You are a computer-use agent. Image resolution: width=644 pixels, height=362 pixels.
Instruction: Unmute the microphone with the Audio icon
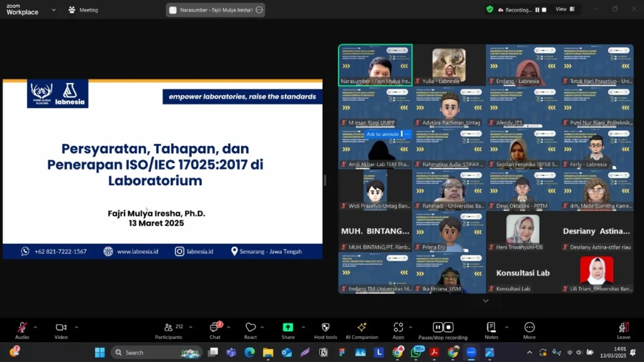point(22,328)
